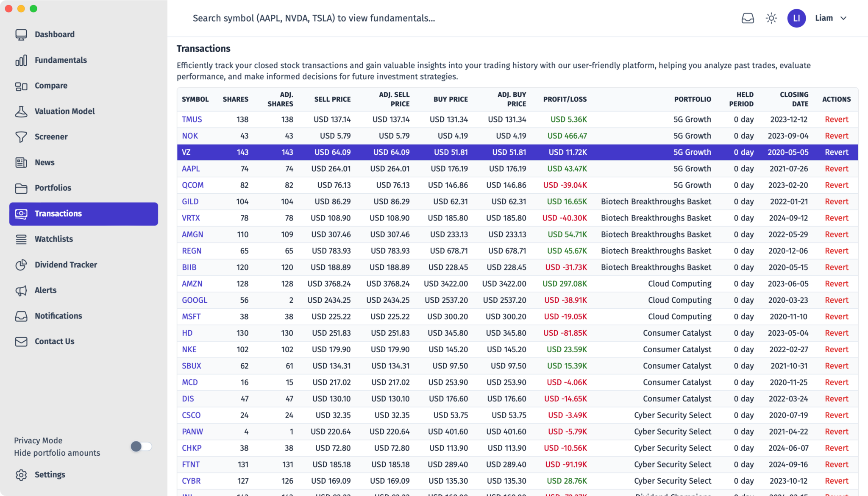Click HD loss value USD -81.85K

click(x=565, y=333)
